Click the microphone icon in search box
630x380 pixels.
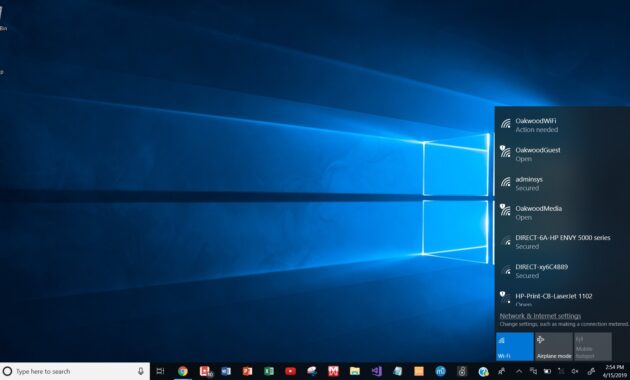tap(141, 371)
